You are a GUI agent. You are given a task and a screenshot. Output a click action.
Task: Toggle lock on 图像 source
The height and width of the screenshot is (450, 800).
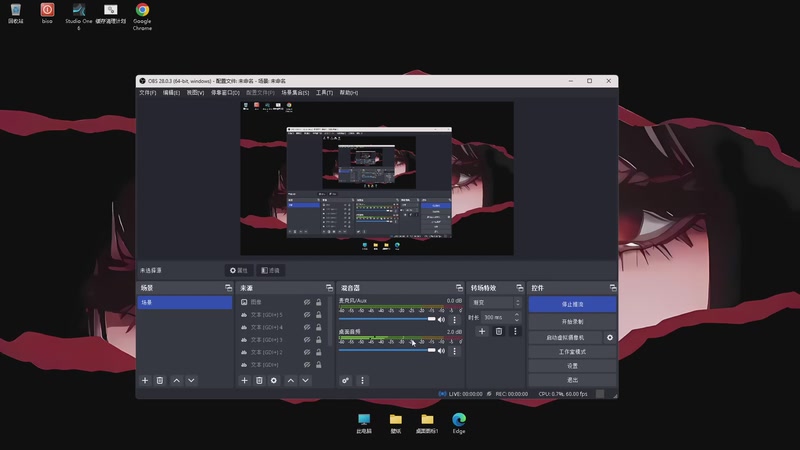pyautogui.click(x=318, y=302)
